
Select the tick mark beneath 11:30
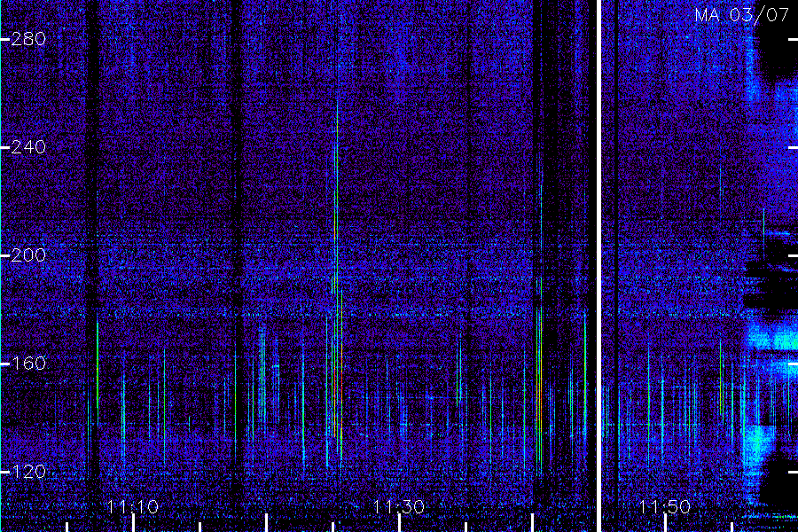(400, 523)
